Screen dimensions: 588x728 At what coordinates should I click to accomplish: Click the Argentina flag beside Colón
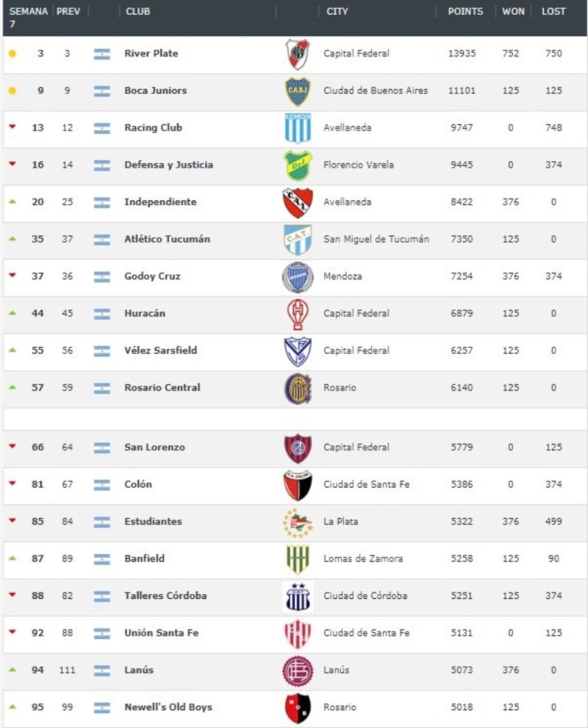click(102, 485)
